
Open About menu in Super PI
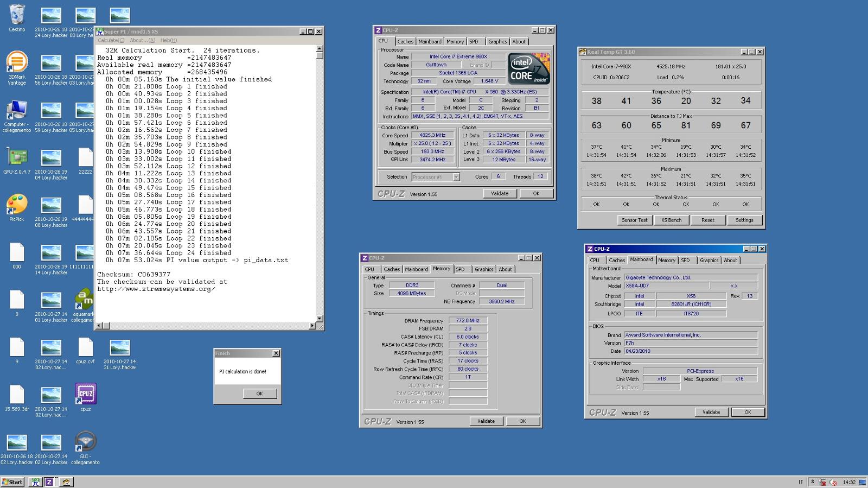(x=142, y=40)
